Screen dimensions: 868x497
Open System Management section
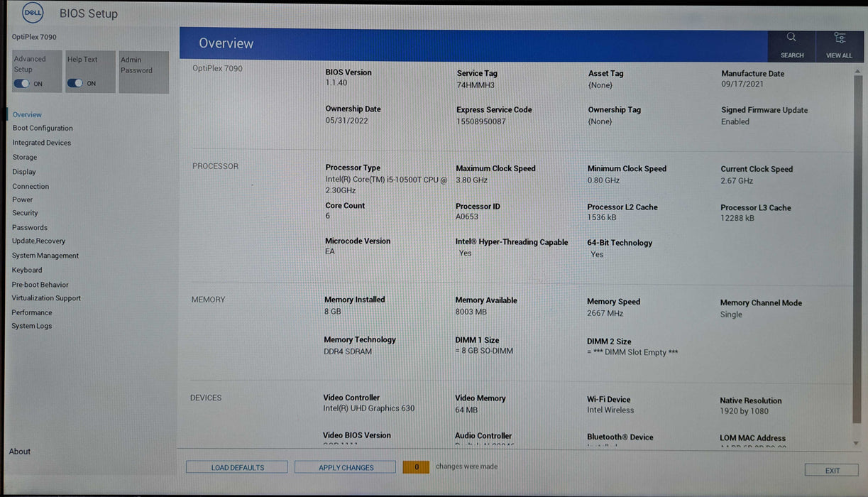[45, 256]
